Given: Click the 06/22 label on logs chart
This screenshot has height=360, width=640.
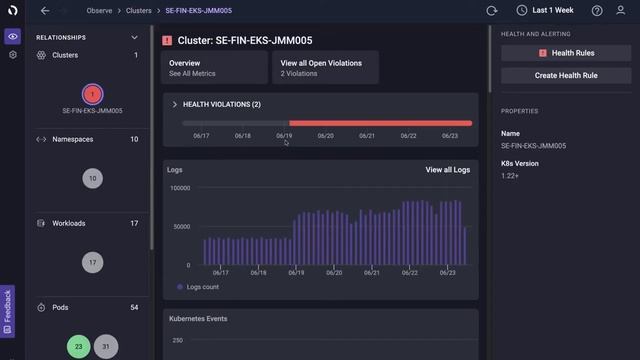Looking at the screenshot, I should (x=409, y=273).
